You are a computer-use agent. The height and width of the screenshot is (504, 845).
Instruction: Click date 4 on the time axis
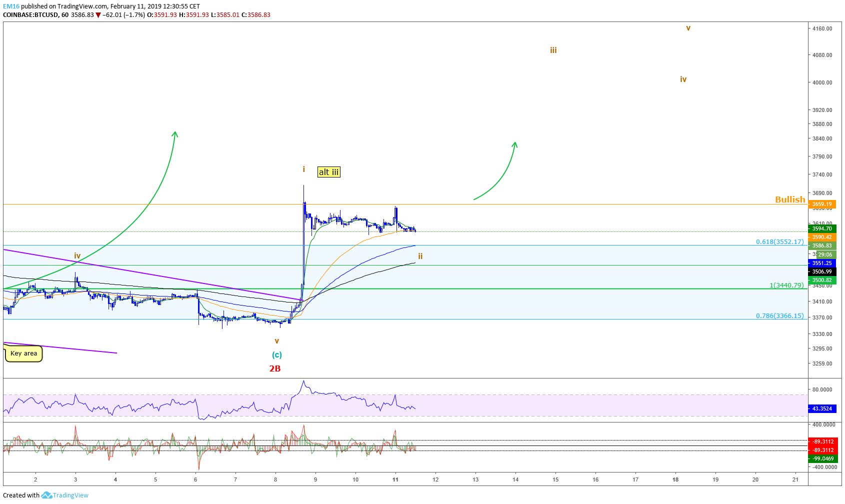[115, 479]
